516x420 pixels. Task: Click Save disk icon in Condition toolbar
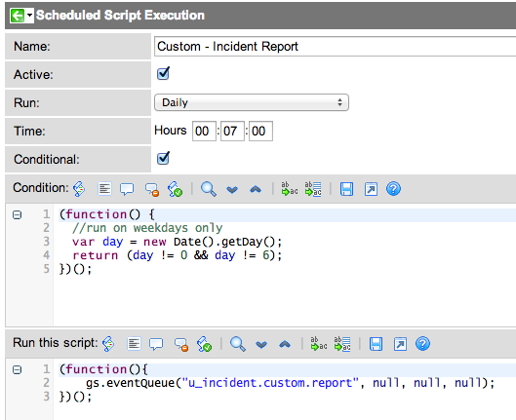click(346, 189)
